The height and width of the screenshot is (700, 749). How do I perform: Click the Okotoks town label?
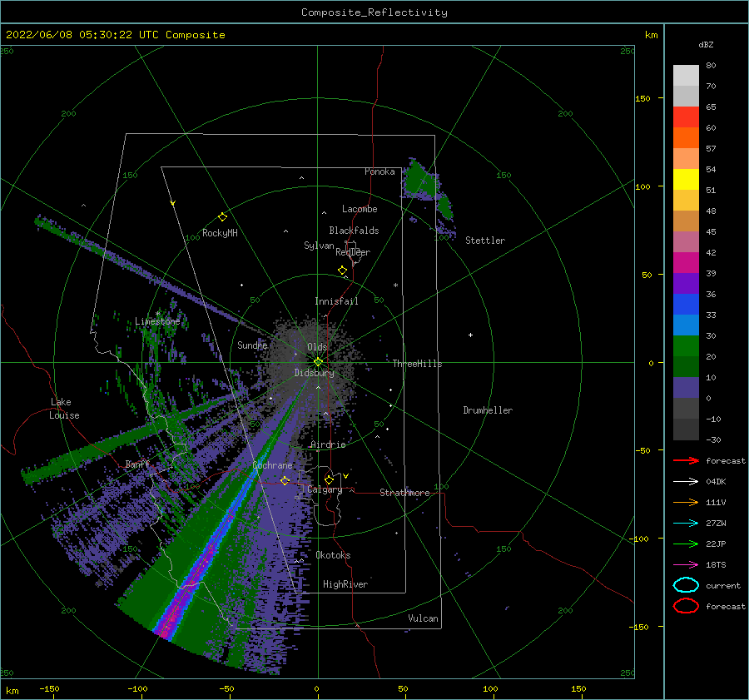(x=333, y=555)
